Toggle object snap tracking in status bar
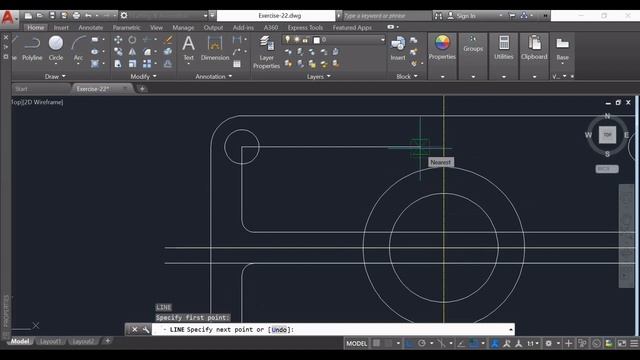Screen dimensions: 640x360 461,344
